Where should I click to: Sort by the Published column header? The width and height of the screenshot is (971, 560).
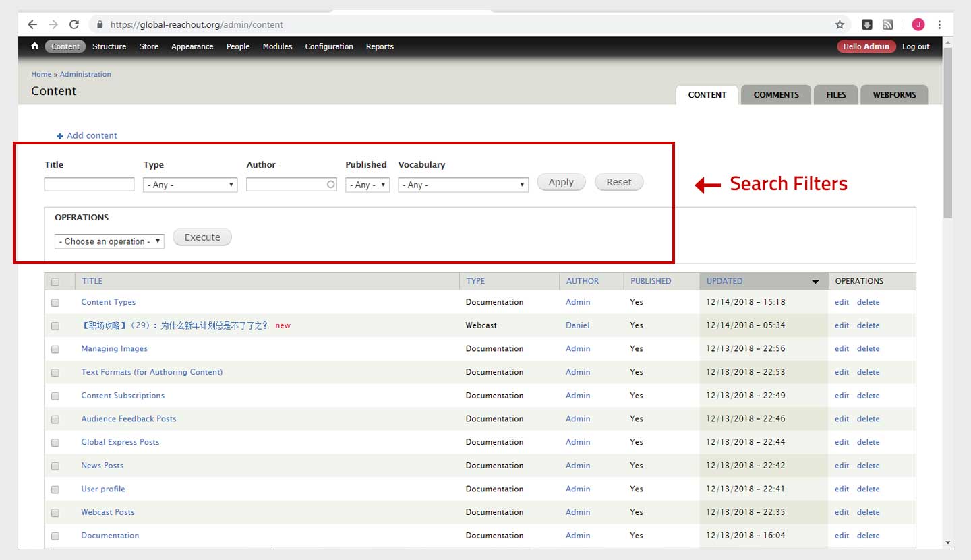[651, 281]
